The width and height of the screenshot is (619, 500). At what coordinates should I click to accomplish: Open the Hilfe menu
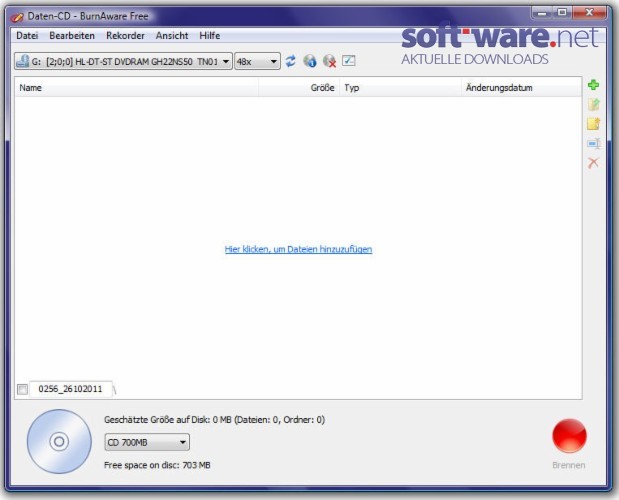pyautogui.click(x=210, y=36)
